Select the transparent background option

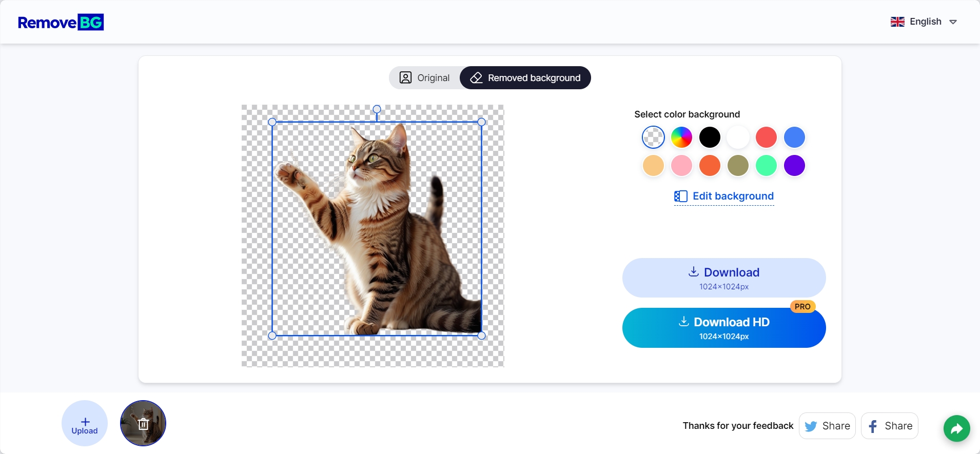pos(653,137)
